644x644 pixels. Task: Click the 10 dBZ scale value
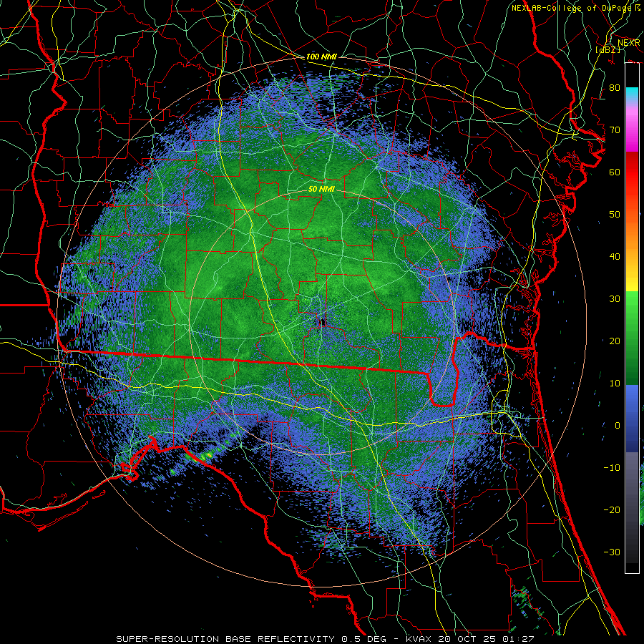[615, 384]
